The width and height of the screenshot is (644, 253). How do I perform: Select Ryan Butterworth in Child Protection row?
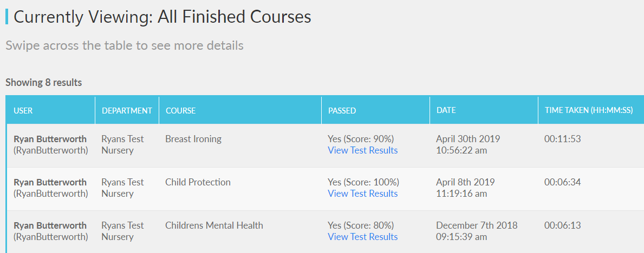50,182
